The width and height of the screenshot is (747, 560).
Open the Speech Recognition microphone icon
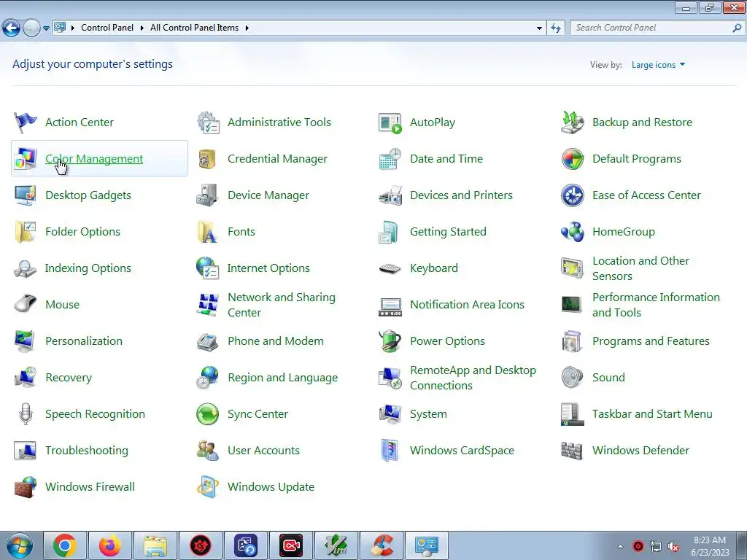click(26, 414)
